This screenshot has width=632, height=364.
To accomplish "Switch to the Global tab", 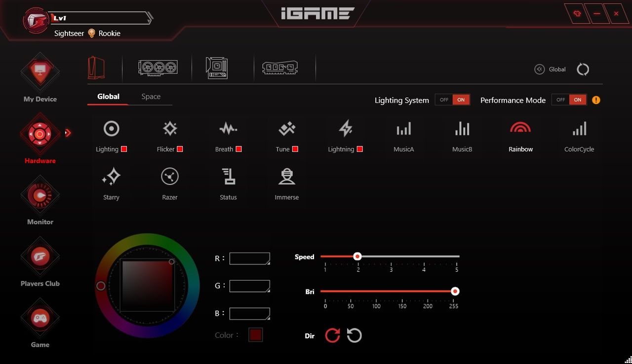I will (x=108, y=97).
